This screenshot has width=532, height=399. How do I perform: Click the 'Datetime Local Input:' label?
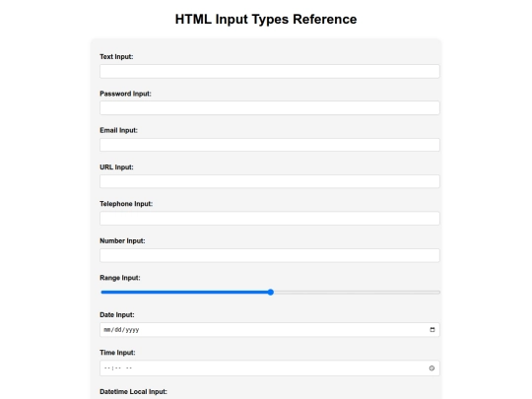tap(133, 391)
